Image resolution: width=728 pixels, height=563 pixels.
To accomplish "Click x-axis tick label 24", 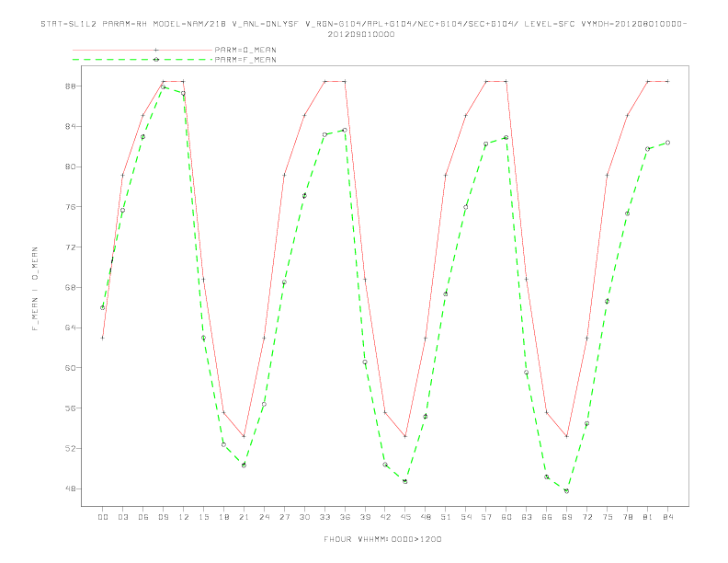I will (264, 517).
